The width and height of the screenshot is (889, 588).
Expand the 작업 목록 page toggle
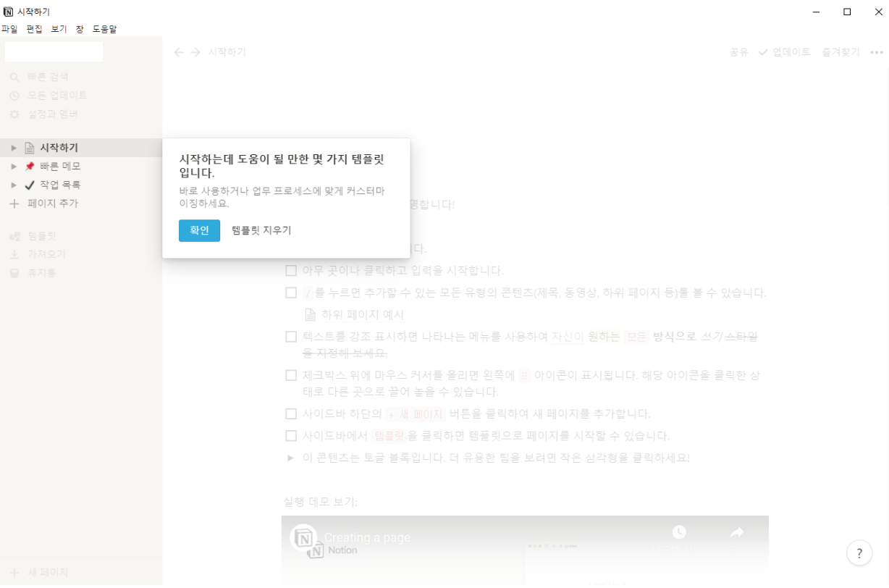click(x=14, y=185)
